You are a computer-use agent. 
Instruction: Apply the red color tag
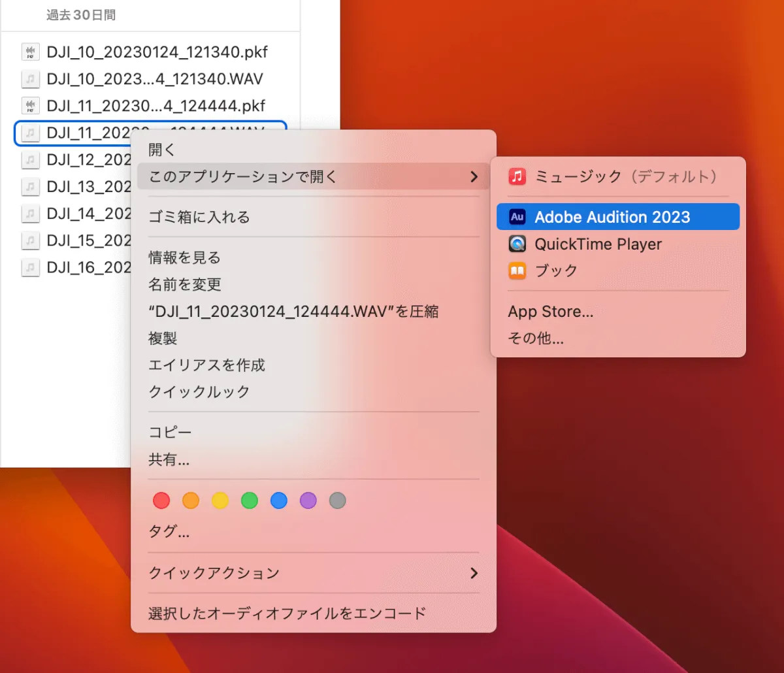(x=161, y=501)
